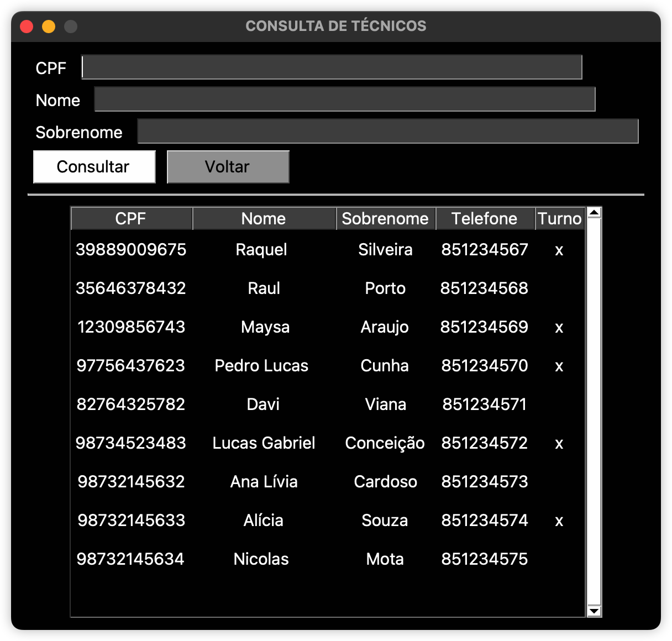The height and width of the screenshot is (641, 672).
Task: Select CPF 98732145634 cell
Action: [x=130, y=559]
